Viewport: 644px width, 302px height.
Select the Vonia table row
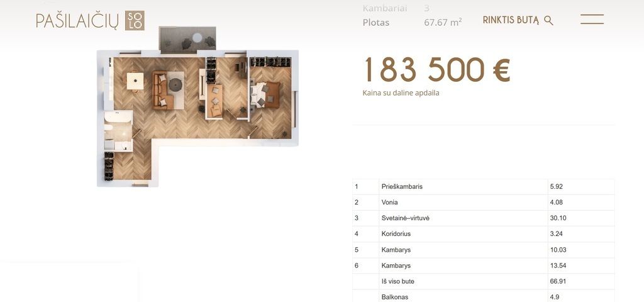[x=483, y=203]
